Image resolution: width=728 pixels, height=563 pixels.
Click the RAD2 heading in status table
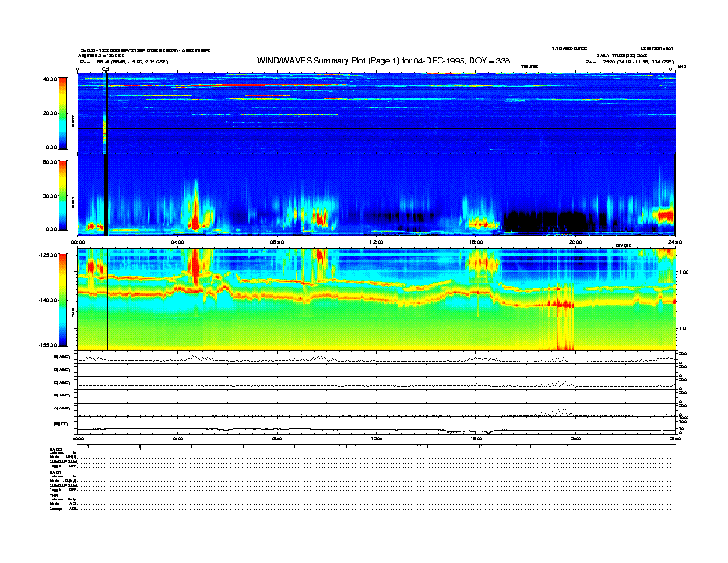coord(56,449)
